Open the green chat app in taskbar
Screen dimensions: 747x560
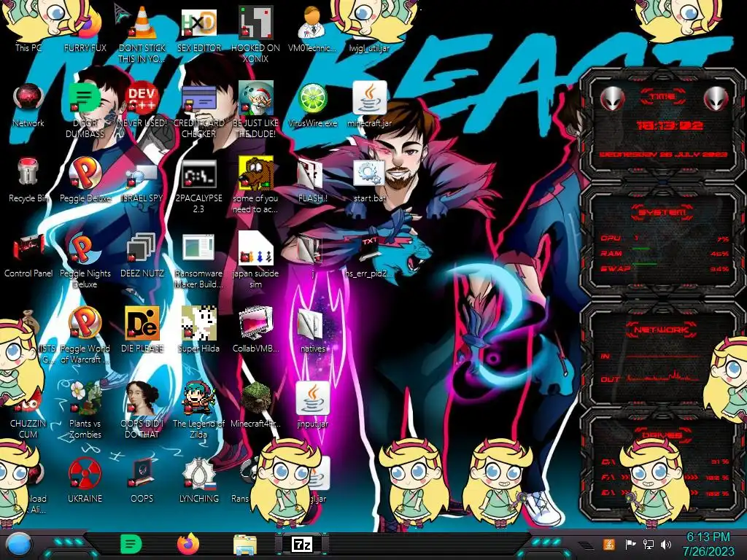131,544
